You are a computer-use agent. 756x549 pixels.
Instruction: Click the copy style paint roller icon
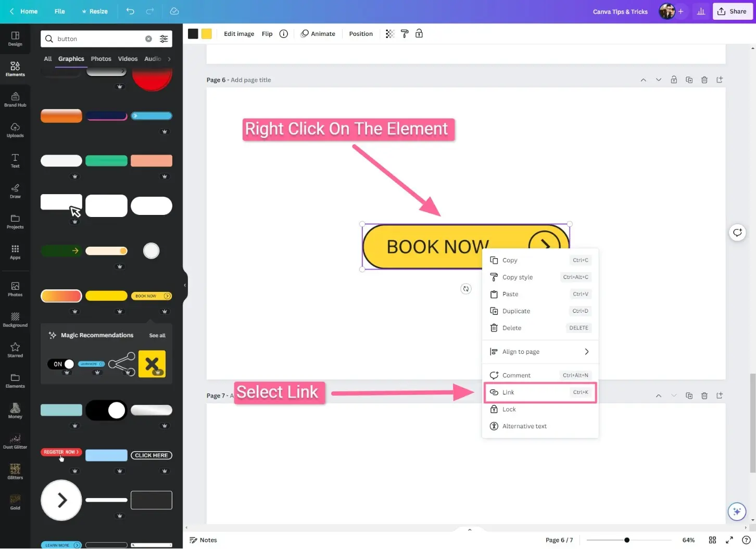tap(405, 34)
